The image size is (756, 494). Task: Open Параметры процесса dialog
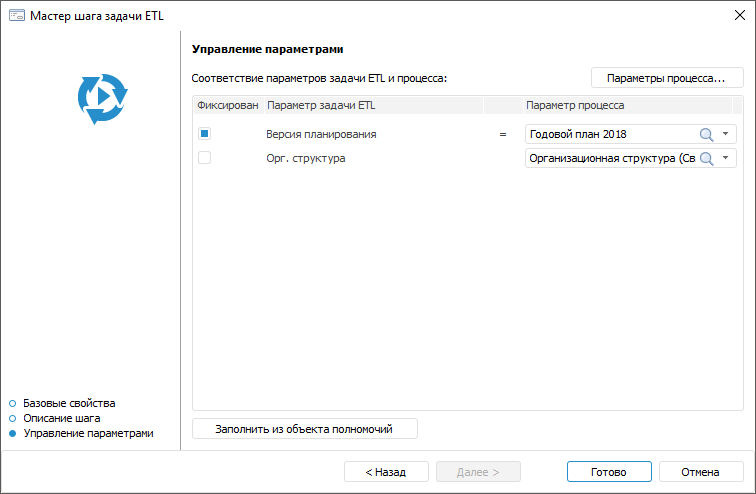(x=666, y=77)
